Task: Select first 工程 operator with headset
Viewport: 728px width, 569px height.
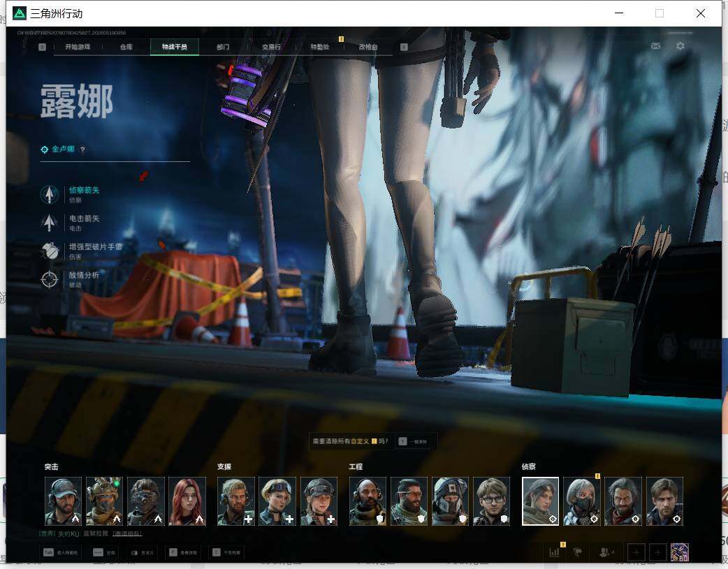Action: click(367, 501)
